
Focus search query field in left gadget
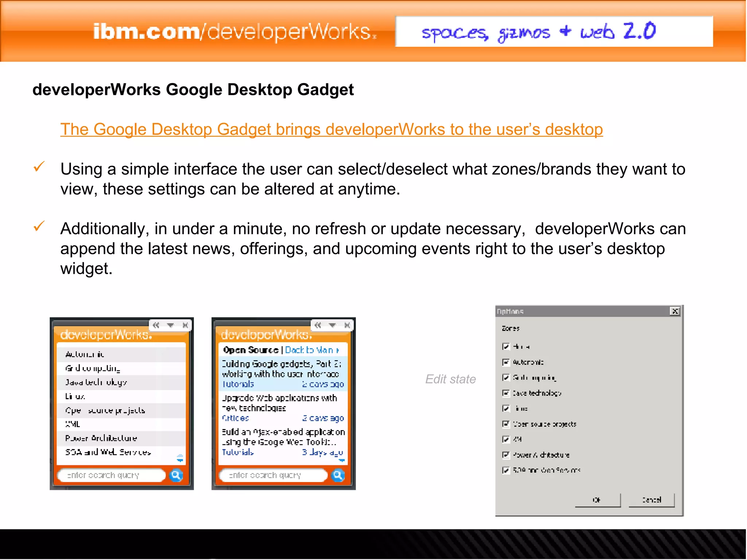[x=111, y=475]
